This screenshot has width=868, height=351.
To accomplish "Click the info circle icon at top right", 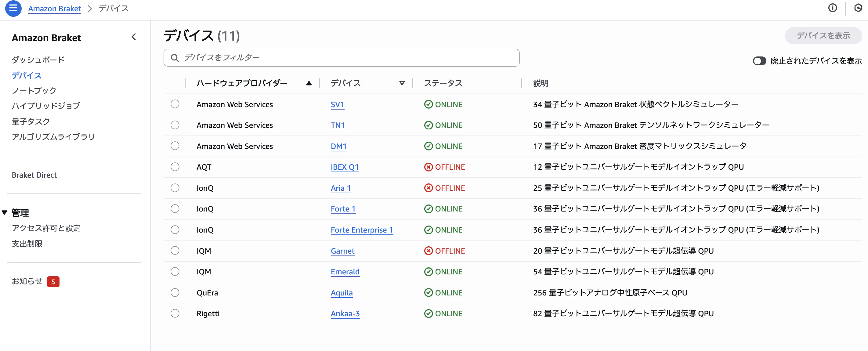I will click(x=832, y=8).
